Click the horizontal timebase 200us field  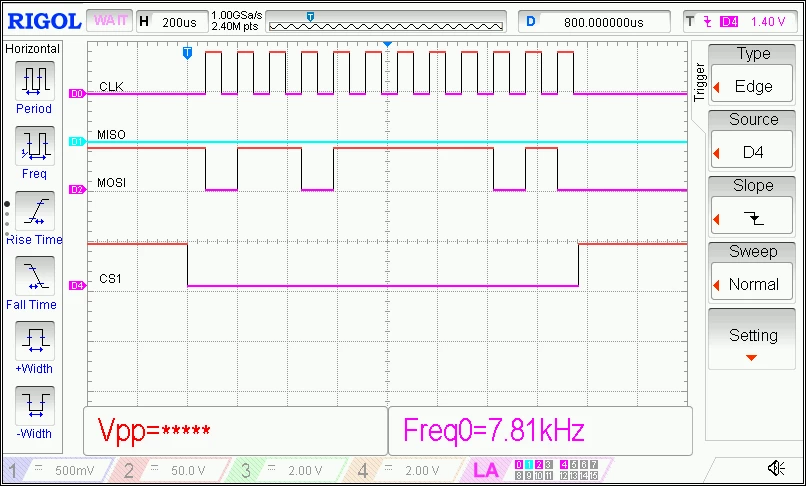coord(172,22)
